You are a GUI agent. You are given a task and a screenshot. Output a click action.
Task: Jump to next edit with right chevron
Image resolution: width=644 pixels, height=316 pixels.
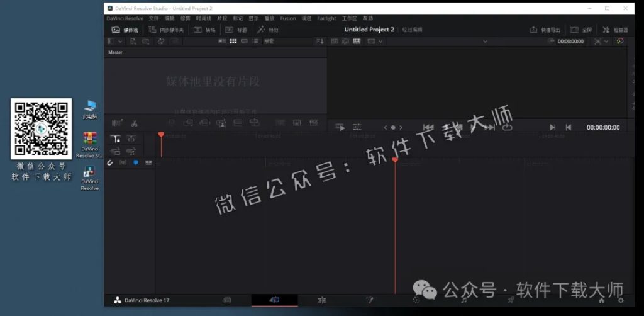(x=401, y=127)
